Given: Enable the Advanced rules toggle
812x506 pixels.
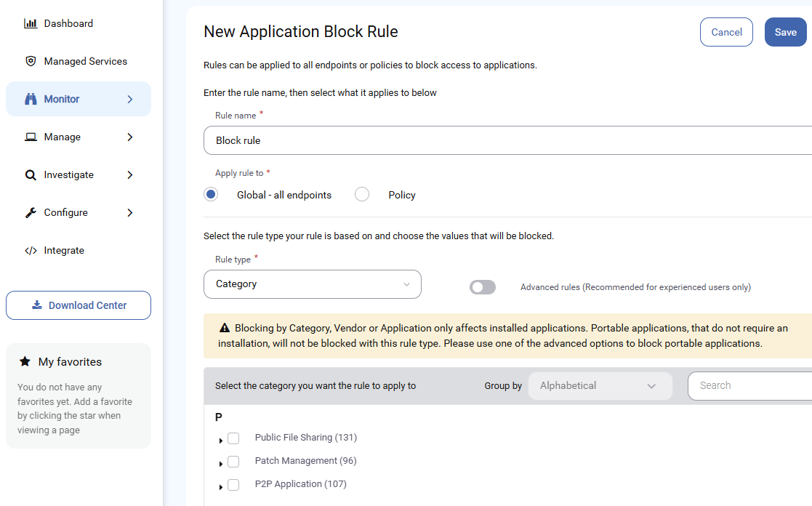Looking at the screenshot, I should (483, 287).
